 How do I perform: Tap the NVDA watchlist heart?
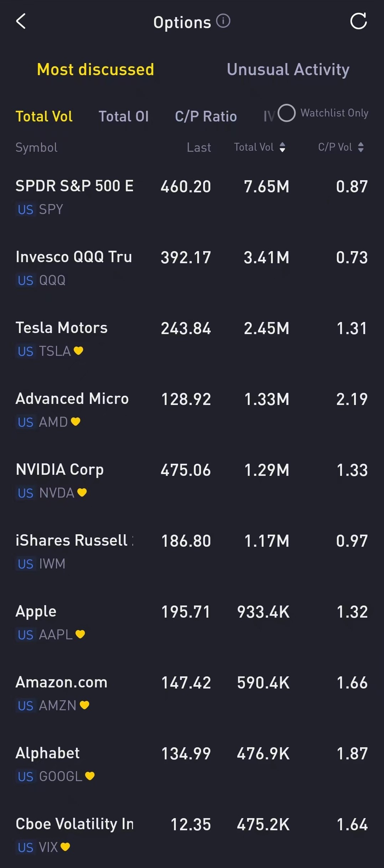[82, 493]
